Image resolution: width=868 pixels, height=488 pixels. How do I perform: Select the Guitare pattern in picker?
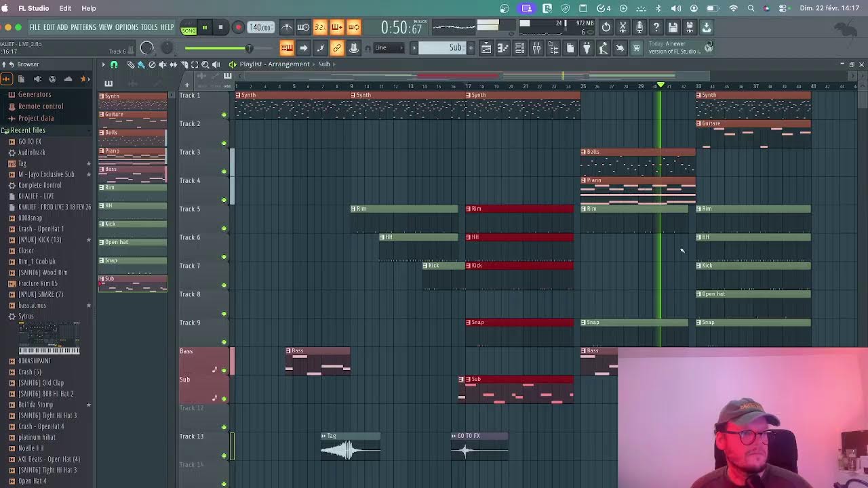(x=132, y=119)
